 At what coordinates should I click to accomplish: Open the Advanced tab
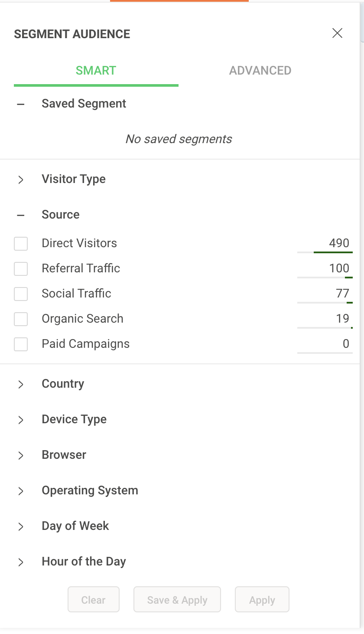tap(260, 71)
